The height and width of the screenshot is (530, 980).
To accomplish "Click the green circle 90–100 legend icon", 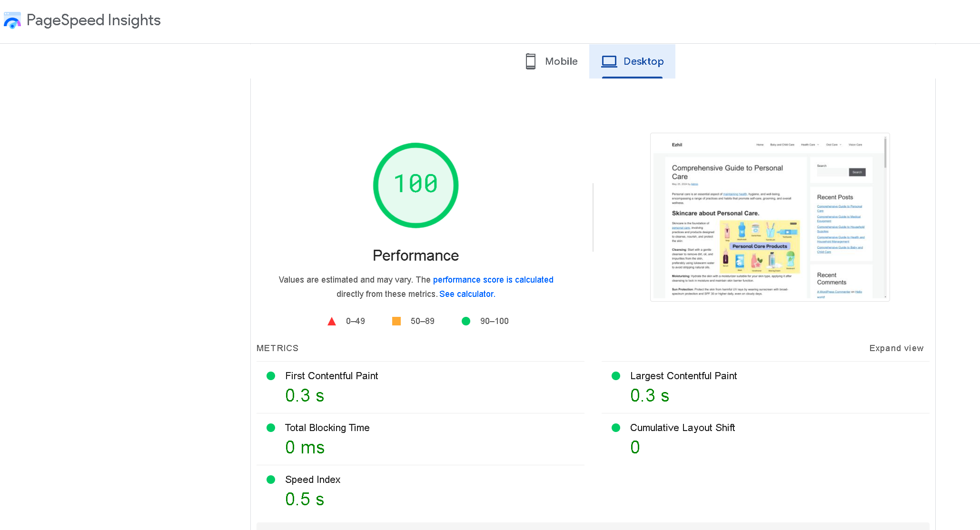I will [466, 321].
